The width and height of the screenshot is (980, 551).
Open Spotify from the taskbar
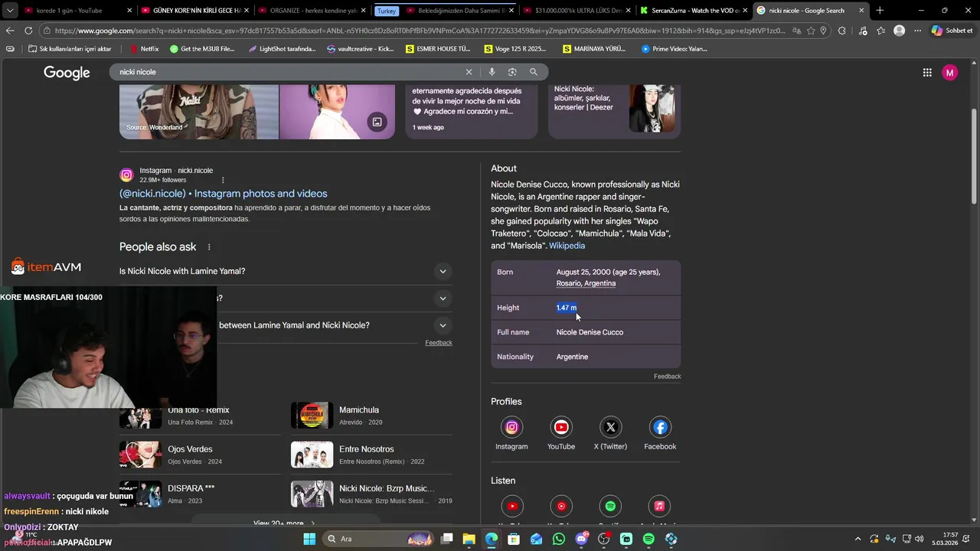[x=648, y=539]
